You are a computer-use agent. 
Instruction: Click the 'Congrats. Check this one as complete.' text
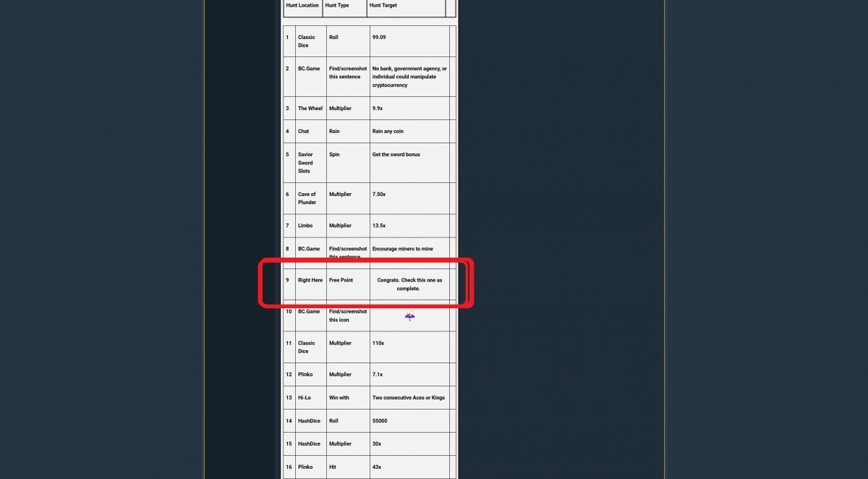(409, 284)
